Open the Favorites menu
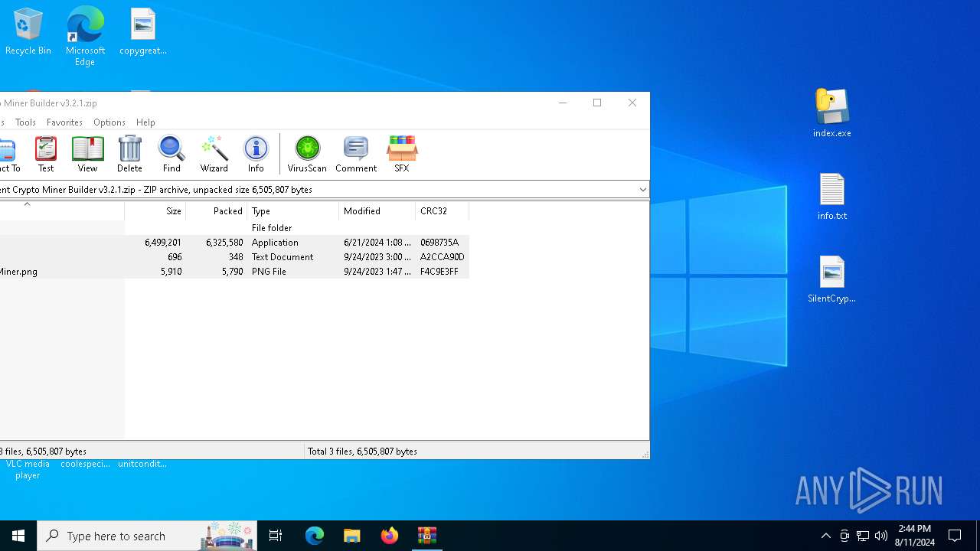 64,122
